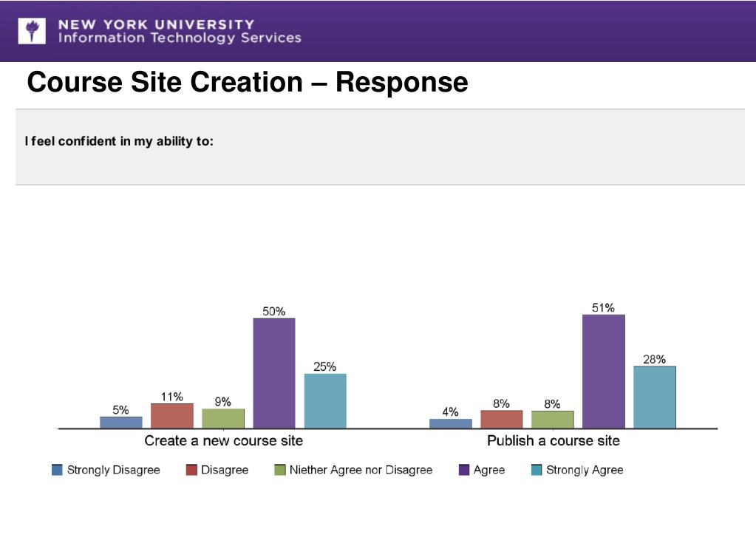The height and width of the screenshot is (540, 756).
Task: Click the teal Strongly Agree legend swatch
Action: pos(537,470)
